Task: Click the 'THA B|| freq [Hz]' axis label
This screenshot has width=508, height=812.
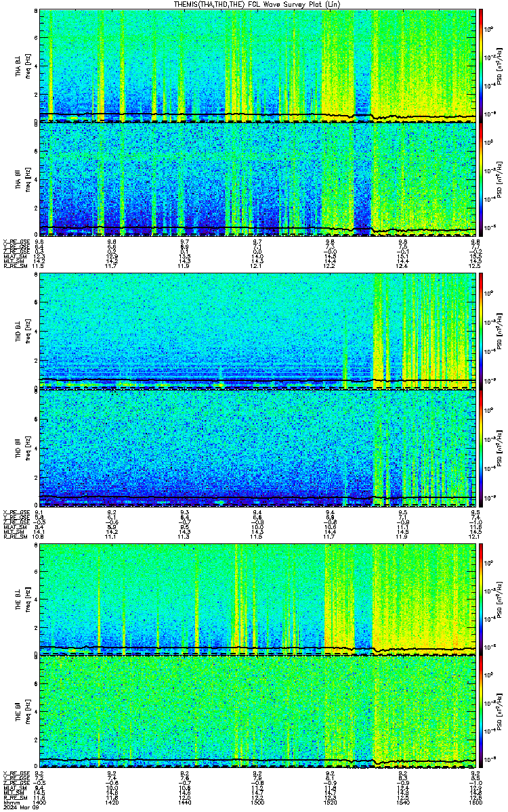Action: click(22, 179)
